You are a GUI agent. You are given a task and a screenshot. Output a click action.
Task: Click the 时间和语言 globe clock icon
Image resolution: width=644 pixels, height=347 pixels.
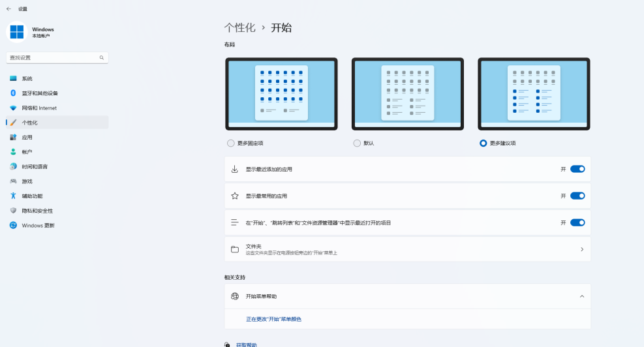[13, 166]
